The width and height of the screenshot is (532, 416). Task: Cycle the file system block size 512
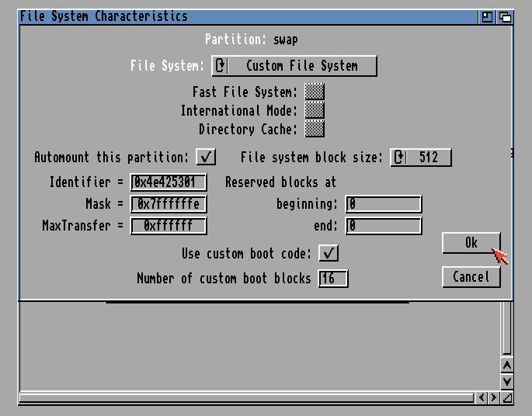tap(420, 158)
